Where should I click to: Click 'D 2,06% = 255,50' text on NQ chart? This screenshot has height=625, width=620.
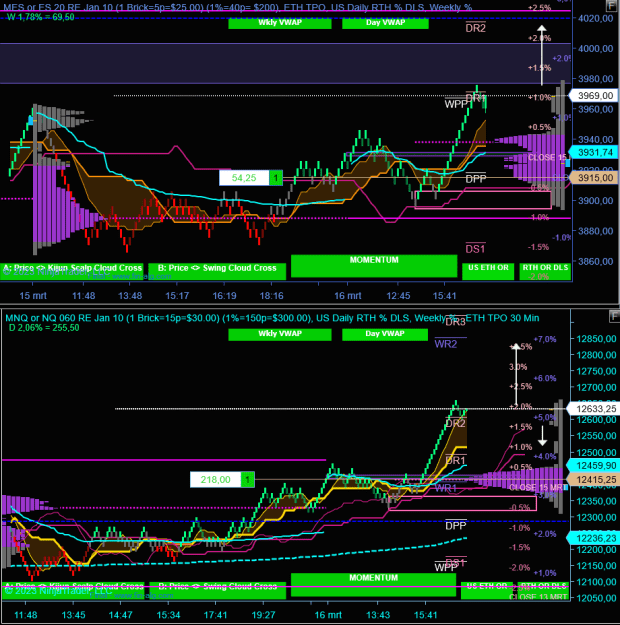click(x=44, y=328)
